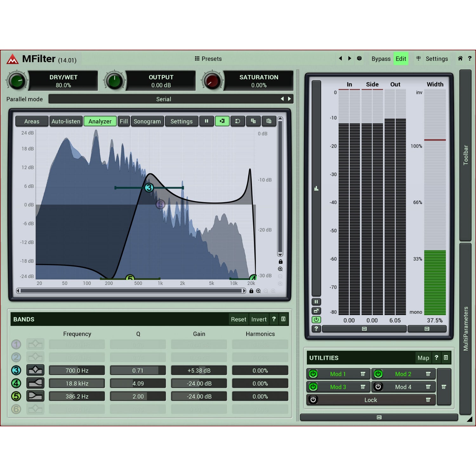Click the Reset button in BANDS

click(238, 319)
